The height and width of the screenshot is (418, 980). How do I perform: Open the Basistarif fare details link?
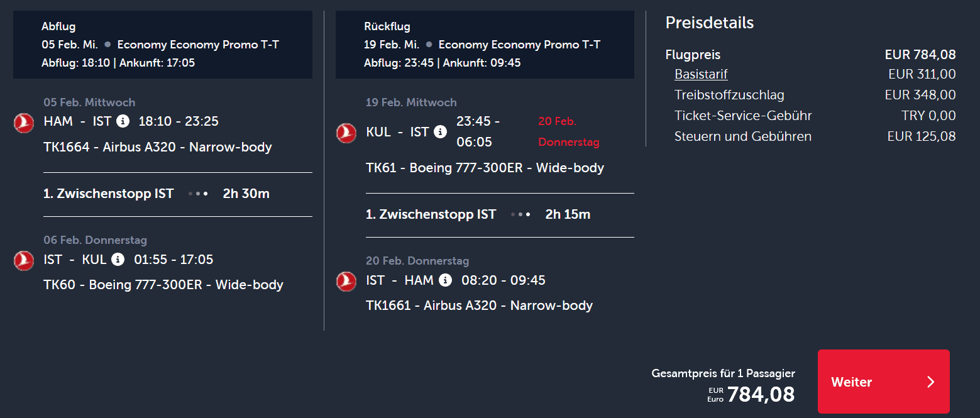701,74
